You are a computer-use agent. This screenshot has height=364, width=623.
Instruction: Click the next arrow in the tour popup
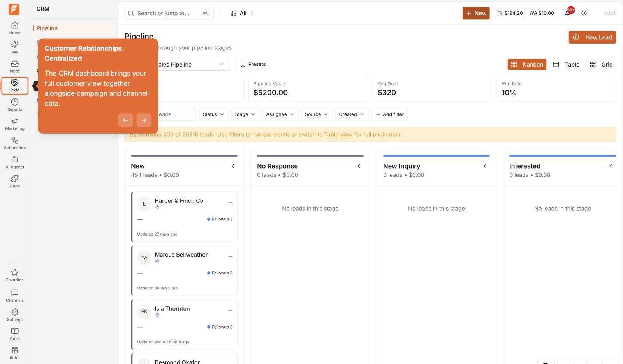(144, 120)
